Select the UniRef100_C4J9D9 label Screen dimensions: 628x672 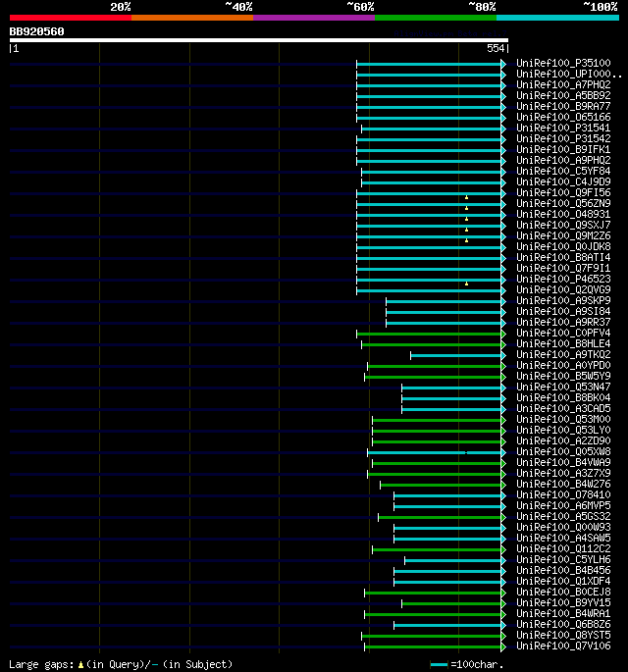563,181
